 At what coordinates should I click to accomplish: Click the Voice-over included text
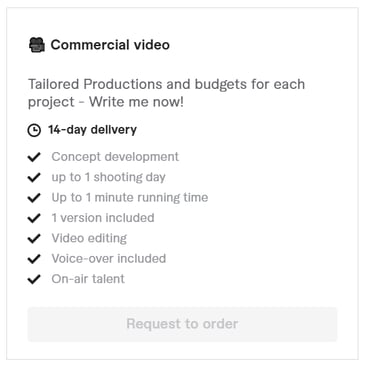[x=109, y=258]
